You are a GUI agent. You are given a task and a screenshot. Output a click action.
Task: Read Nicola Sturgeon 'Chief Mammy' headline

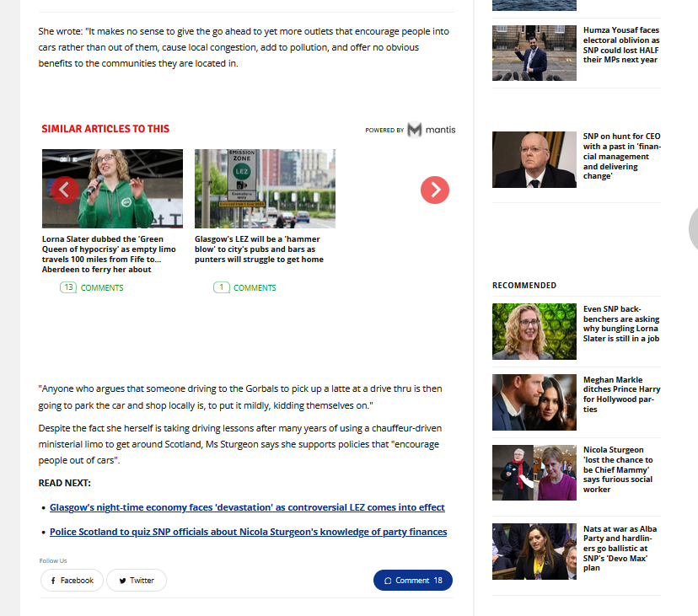[618, 469]
